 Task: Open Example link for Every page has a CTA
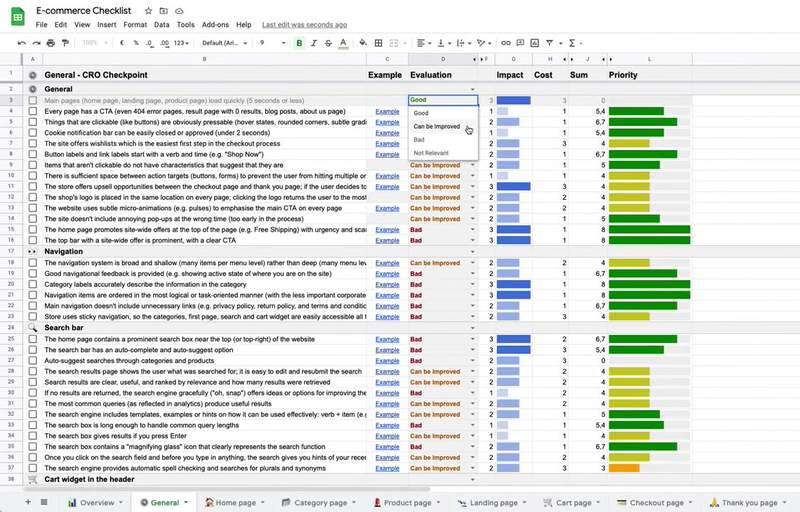387,111
